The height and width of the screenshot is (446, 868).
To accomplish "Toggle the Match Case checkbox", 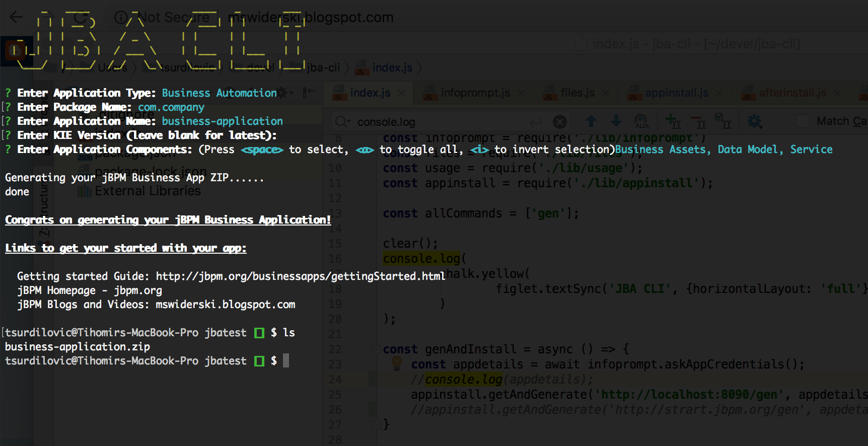I will (x=802, y=121).
